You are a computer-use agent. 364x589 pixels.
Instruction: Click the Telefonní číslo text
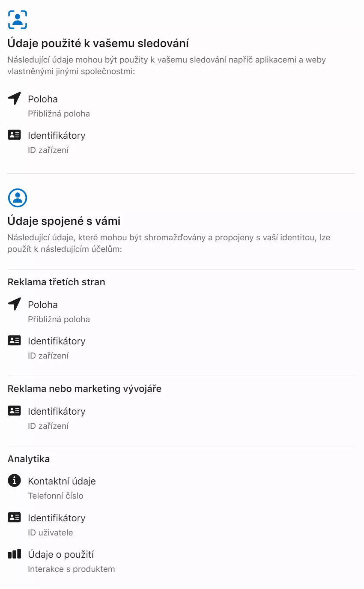56,496
